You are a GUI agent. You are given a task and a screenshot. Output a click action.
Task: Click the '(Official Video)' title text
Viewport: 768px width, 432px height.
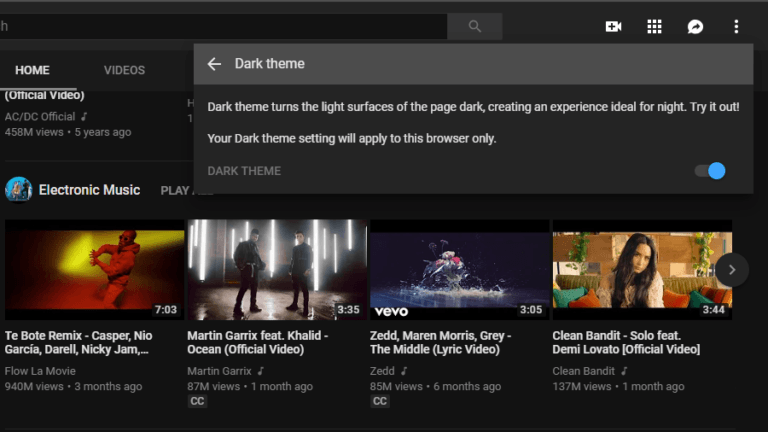[x=45, y=95]
